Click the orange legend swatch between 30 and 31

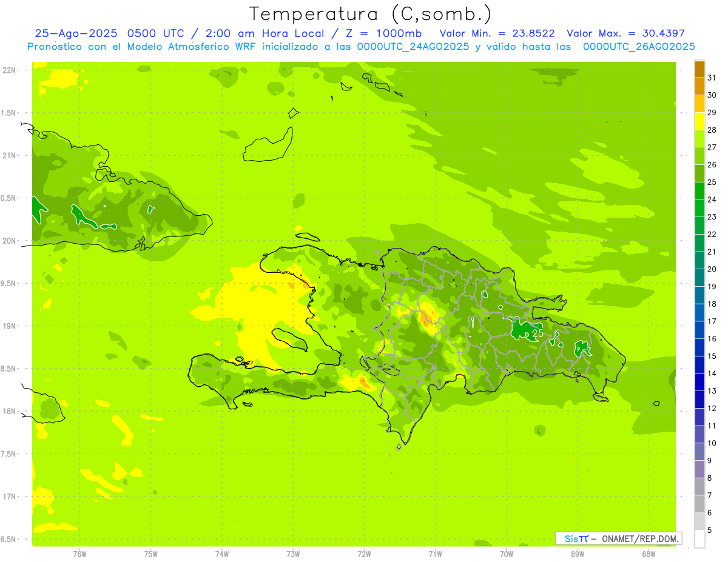click(x=699, y=87)
